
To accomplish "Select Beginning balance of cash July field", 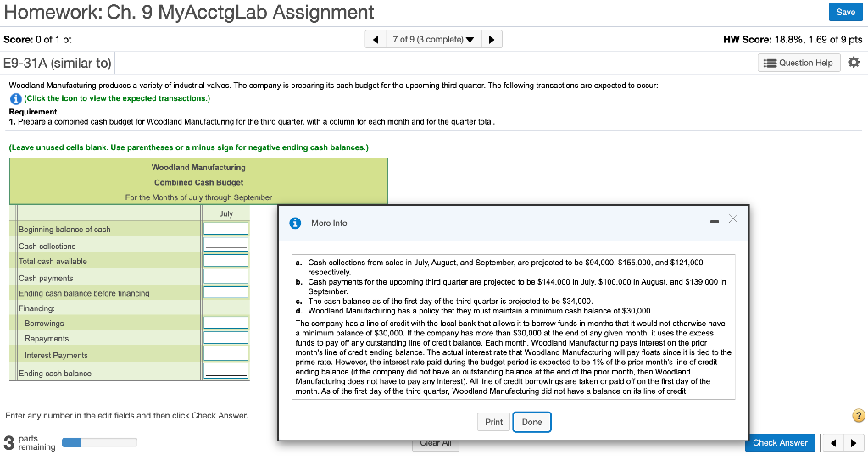I will click(x=225, y=229).
